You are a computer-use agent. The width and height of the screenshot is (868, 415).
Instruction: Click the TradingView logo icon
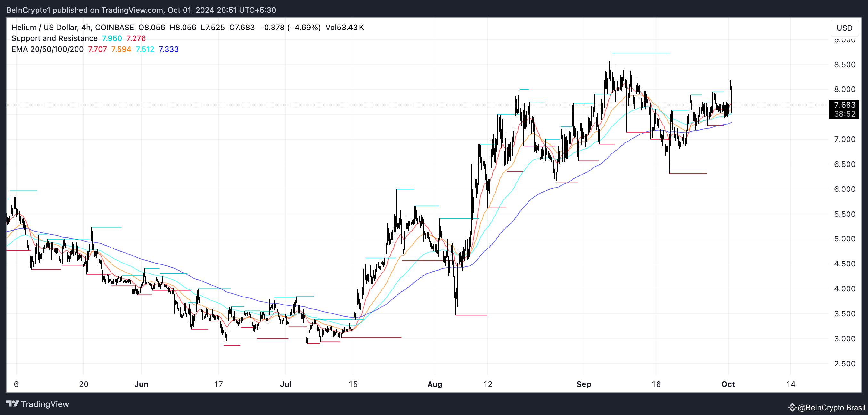[12, 403]
